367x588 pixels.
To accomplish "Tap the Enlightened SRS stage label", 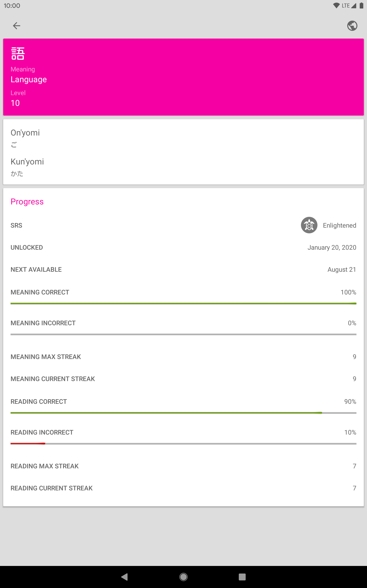I will point(339,226).
